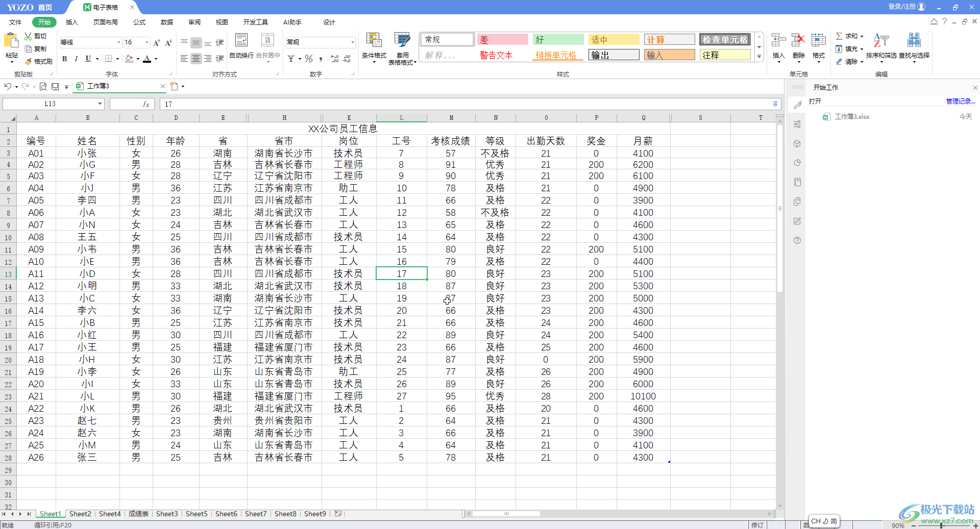Click the decrease decimal places icon
The image size is (980, 529).
click(x=347, y=59)
